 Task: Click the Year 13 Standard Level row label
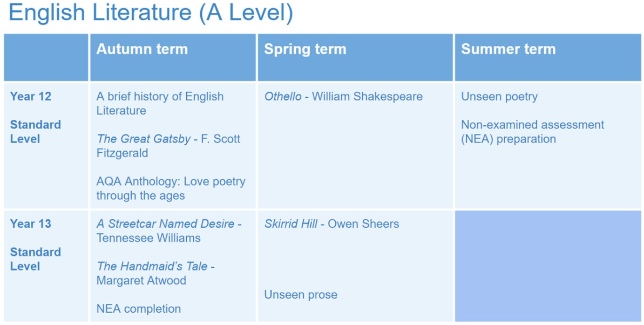(36, 245)
